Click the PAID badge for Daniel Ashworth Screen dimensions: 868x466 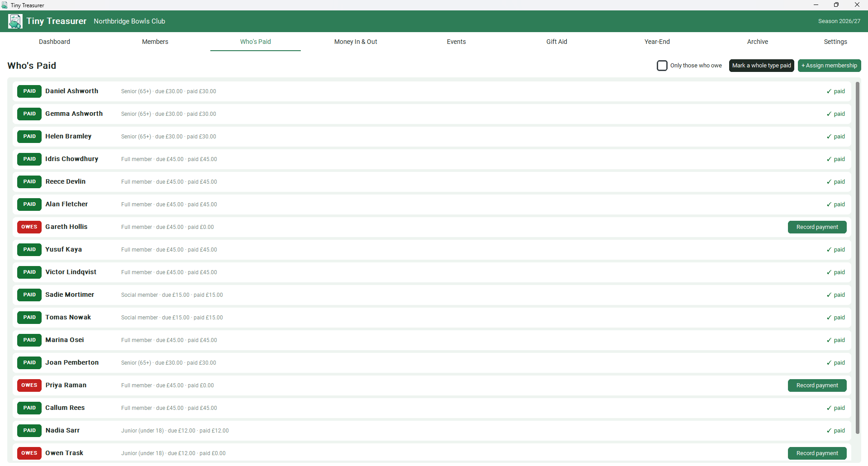pyautogui.click(x=29, y=91)
